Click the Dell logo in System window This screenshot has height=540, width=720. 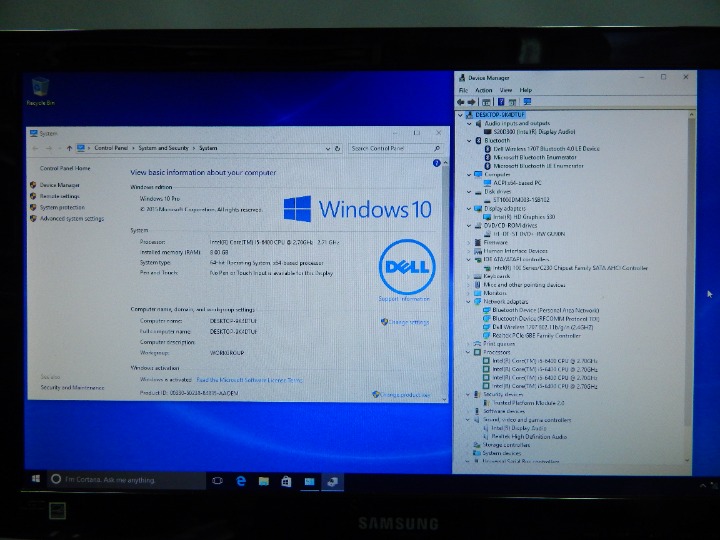tap(407, 267)
